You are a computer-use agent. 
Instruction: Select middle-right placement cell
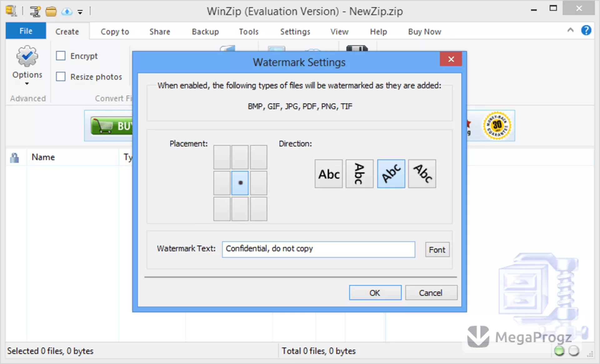coord(258,183)
